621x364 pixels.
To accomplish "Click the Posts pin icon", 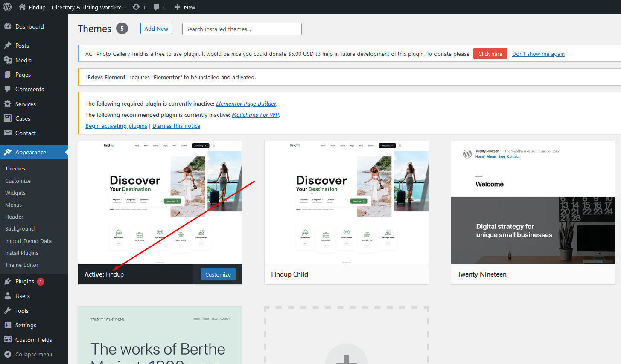I will click(x=8, y=46).
